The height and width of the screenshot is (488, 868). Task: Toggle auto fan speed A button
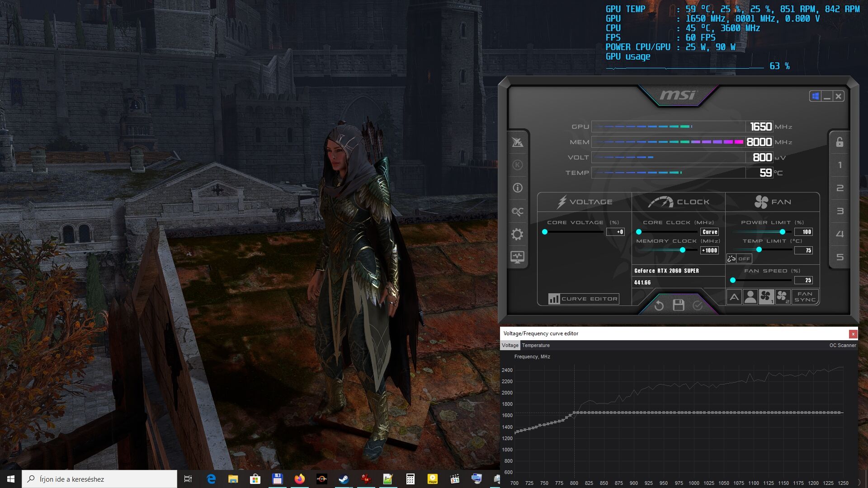(x=734, y=297)
